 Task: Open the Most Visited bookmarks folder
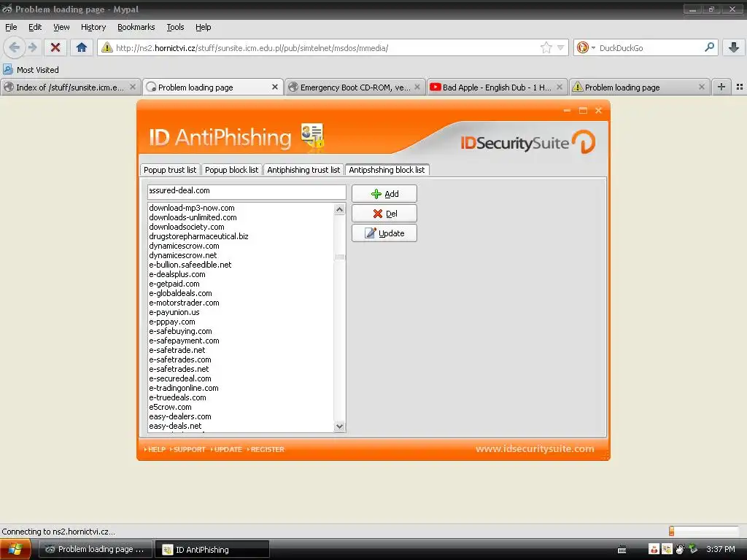(31, 69)
